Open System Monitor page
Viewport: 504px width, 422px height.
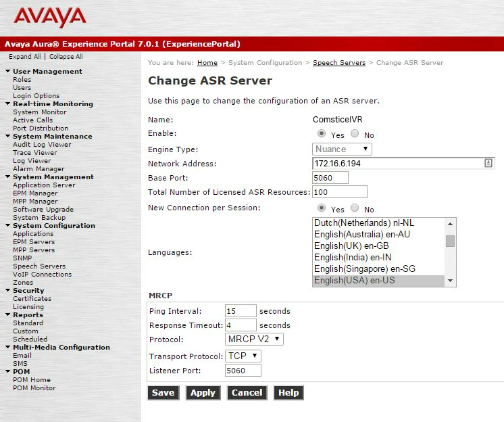[x=40, y=112]
